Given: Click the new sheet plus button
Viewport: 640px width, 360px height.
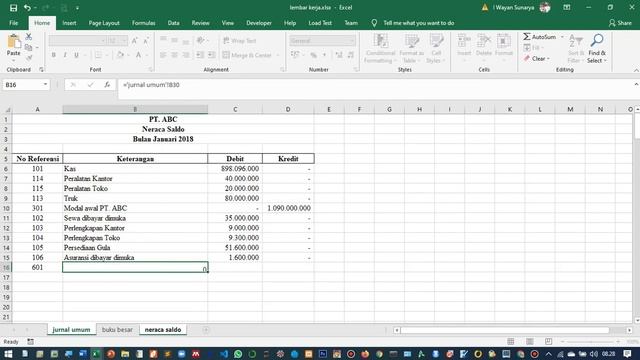Looking at the screenshot, I should 206,330.
